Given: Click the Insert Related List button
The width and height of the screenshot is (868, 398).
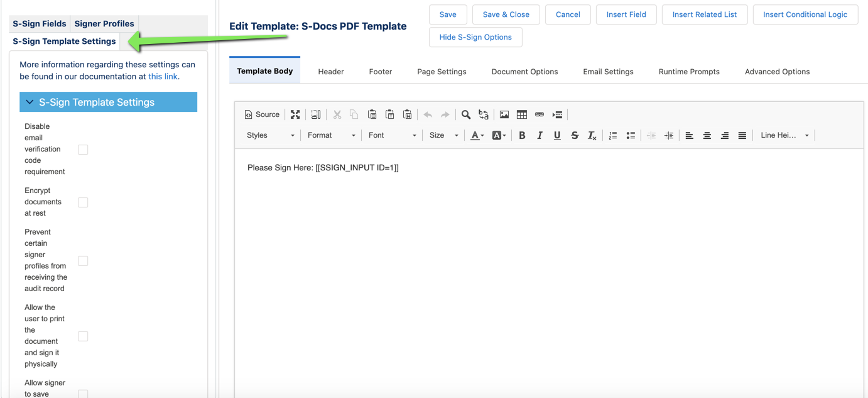Looking at the screenshot, I should click(705, 14).
